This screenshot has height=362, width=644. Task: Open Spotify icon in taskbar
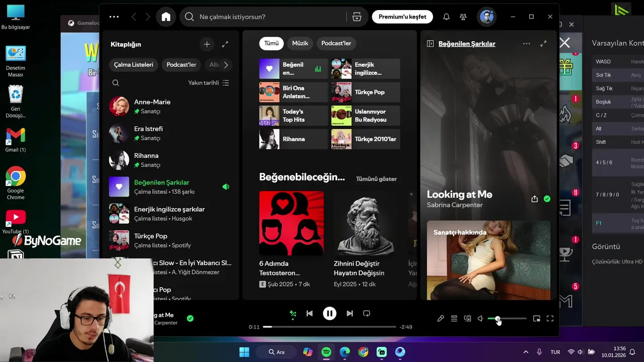click(326, 352)
